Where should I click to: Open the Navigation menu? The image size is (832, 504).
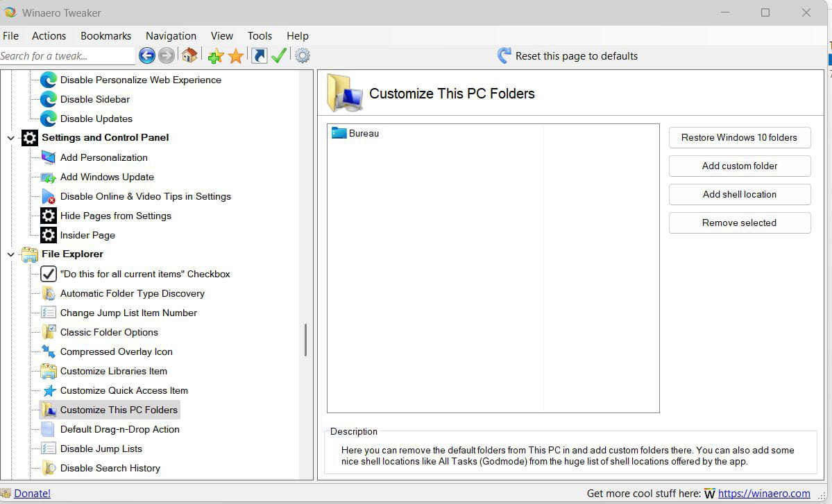[x=171, y=35]
